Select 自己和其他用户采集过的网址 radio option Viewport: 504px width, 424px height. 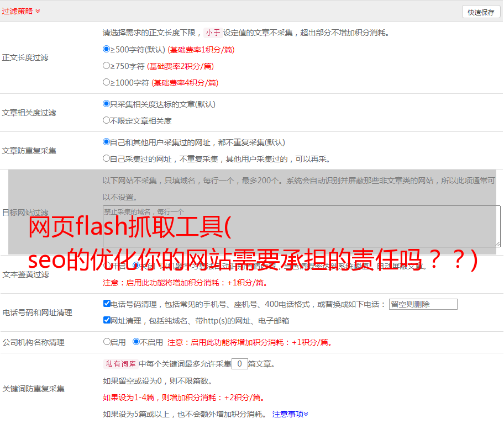tap(106, 142)
